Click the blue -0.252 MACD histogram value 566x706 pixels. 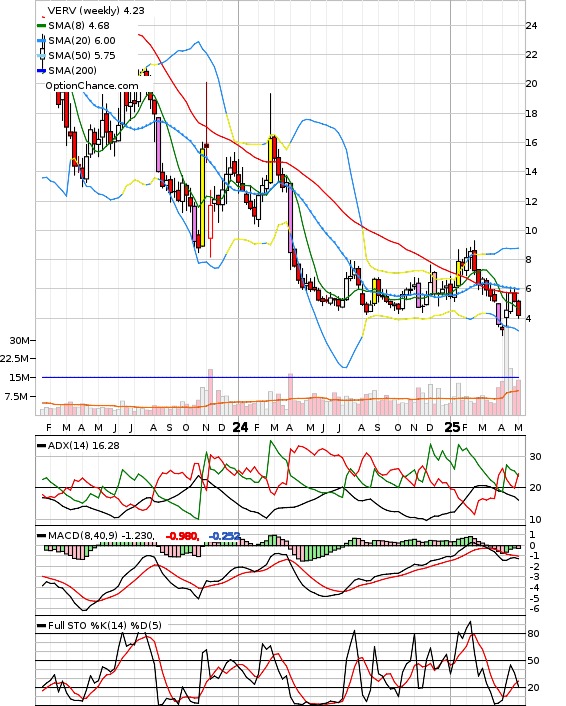point(224,536)
